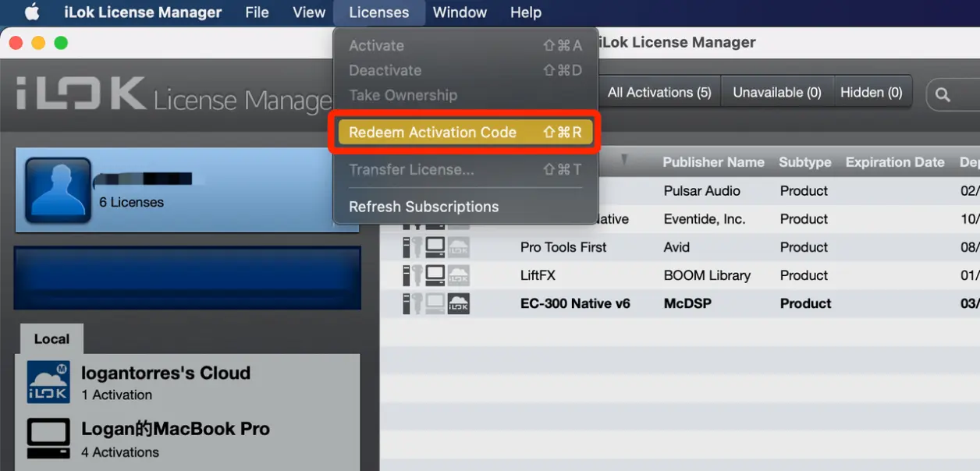Viewport: 980px width, 471px height.
Task: Select the Local tab
Action: click(51, 339)
